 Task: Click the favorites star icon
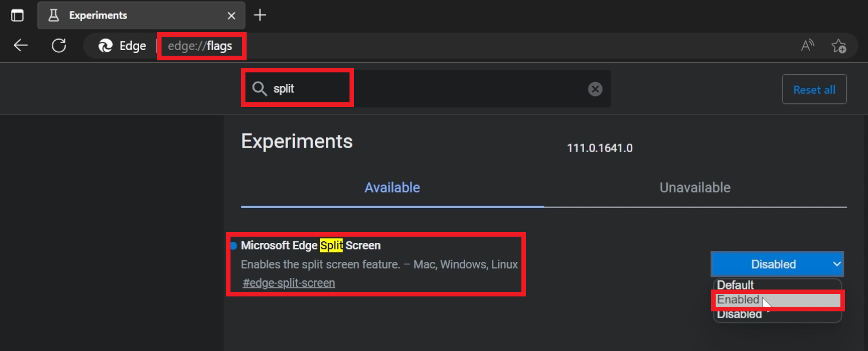click(x=839, y=45)
